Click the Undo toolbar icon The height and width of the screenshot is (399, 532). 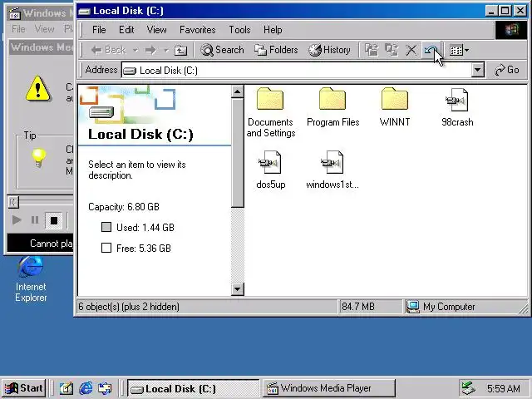(431, 50)
